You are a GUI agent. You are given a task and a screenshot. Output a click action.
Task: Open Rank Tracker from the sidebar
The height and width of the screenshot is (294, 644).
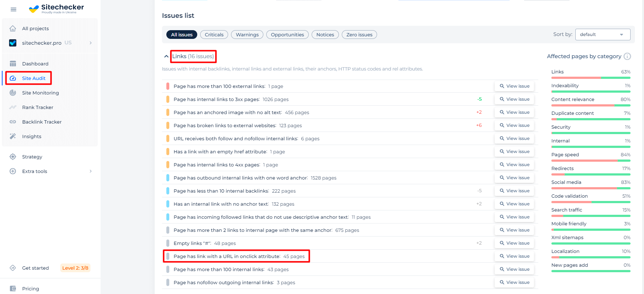pyautogui.click(x=38, y=107)
